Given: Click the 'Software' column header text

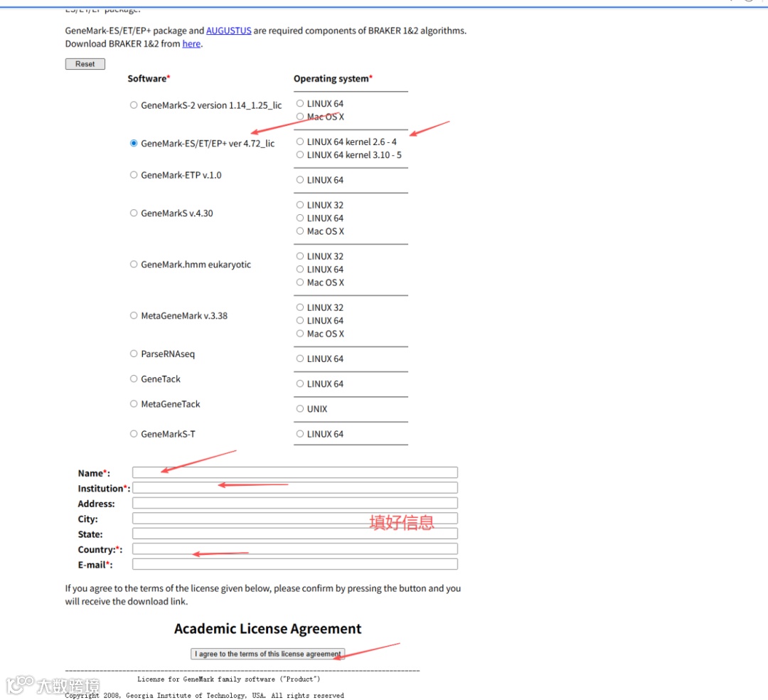Looking at the screenshot, I should [x=149, y=78].
